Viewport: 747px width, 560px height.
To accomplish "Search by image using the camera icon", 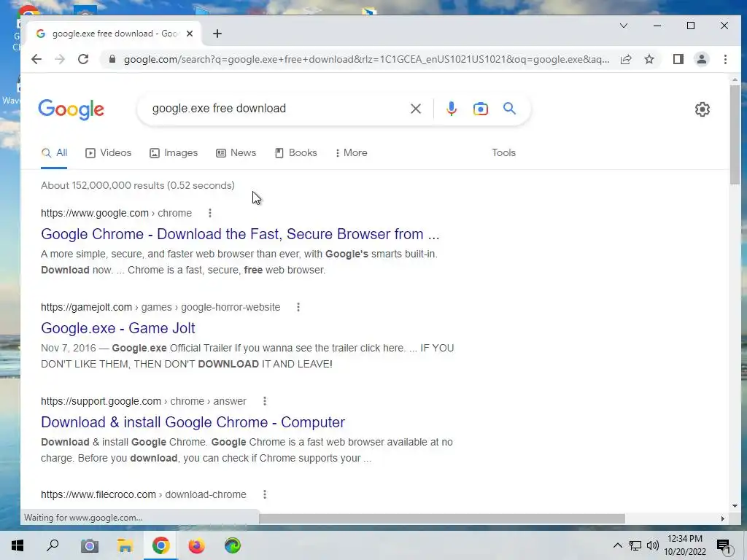I will [480, 109].
